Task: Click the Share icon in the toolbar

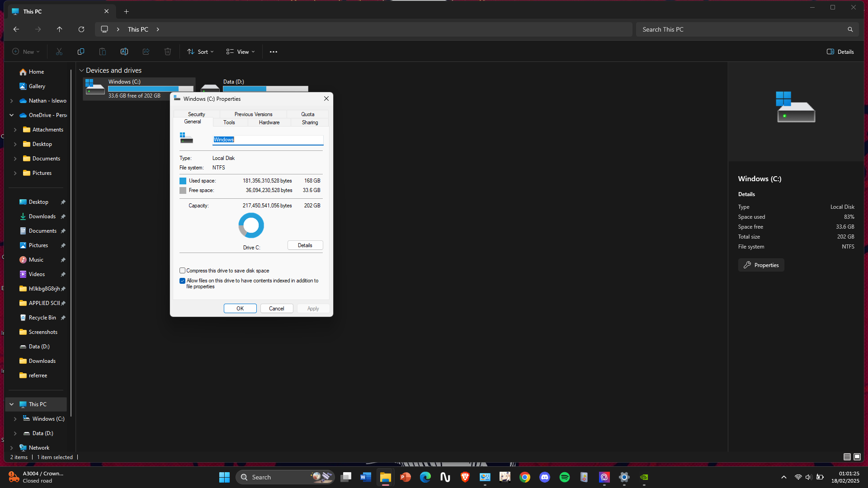Action: click(146, 52)
